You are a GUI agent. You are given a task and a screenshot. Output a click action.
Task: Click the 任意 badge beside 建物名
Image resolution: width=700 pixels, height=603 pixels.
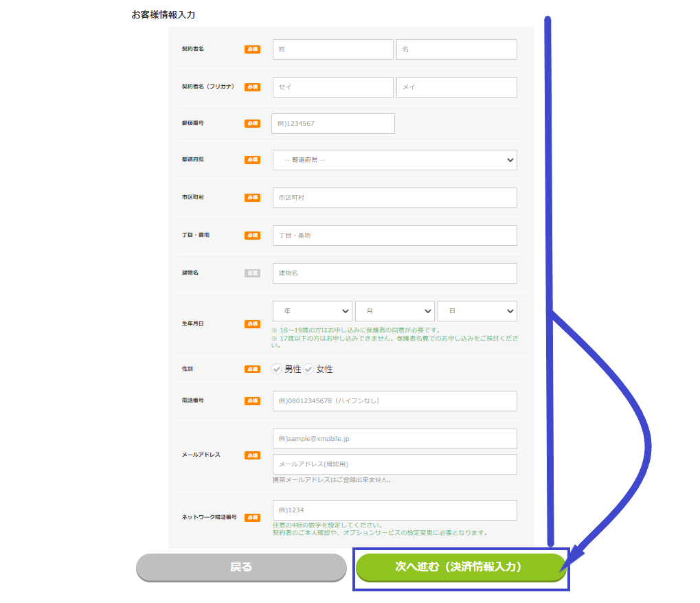point(252,273)
